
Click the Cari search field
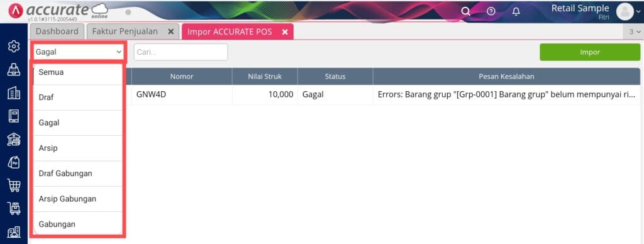pyautogui.click(x=180, y=52)
